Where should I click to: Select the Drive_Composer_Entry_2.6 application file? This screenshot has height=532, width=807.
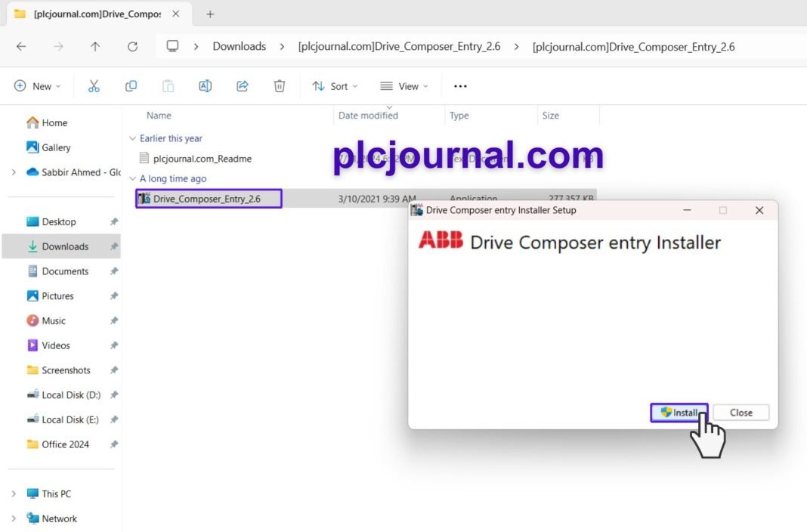209,198
